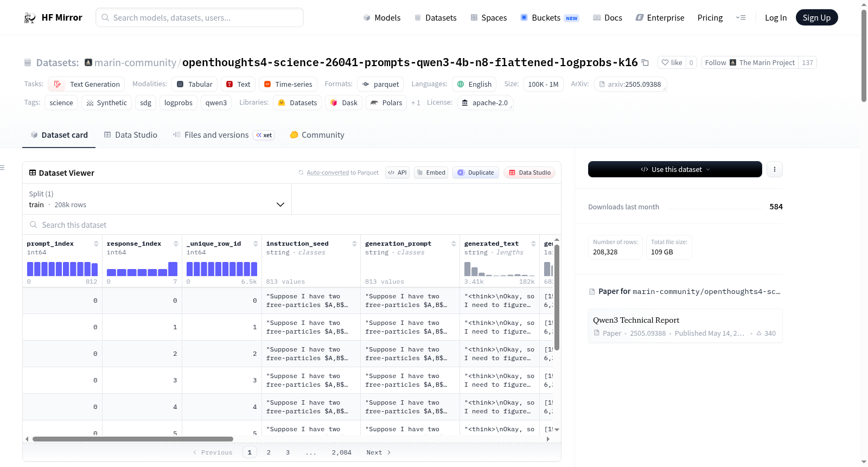Click the heart like button
868x467 pixels.
click(x=672, y=62)
